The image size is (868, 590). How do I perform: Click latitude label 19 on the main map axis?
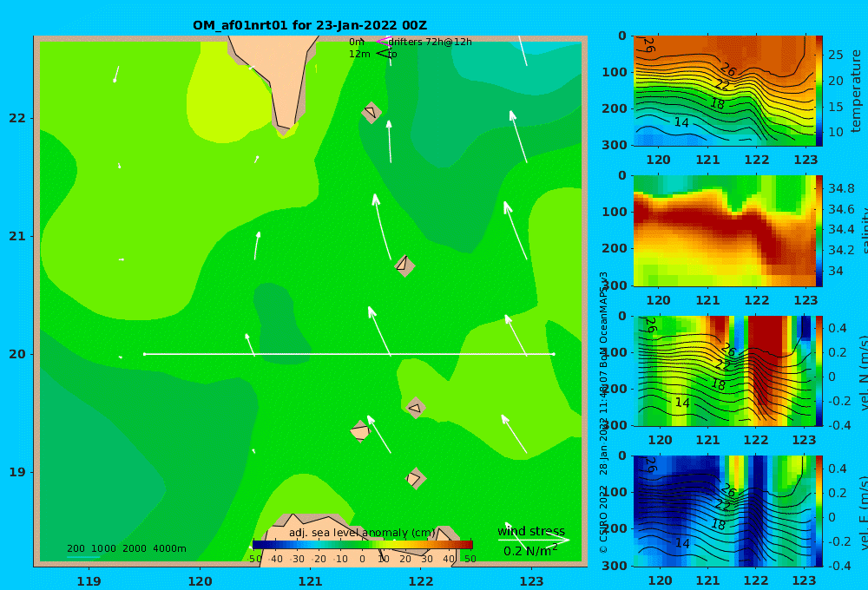(17, 472)
